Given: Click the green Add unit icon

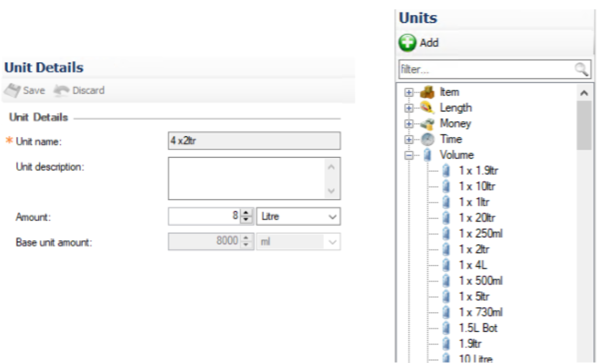Looking at the screenshot, I should click(408, 43).
